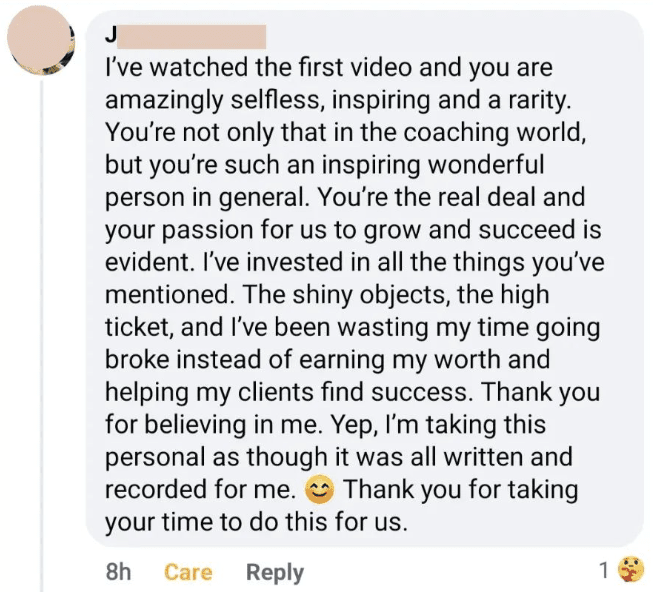Click the phrase "You're the real deal"
This screenshot has height=592, width=653.
coord(427,197)
